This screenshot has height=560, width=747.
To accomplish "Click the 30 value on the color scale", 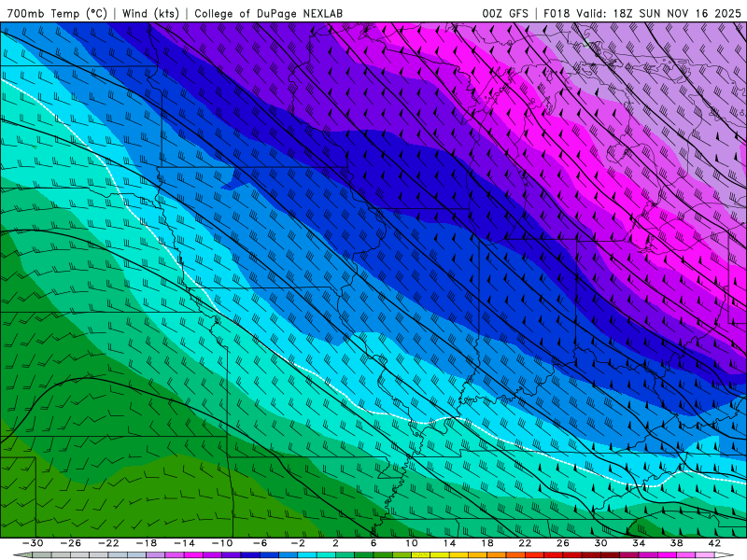I will tap(600, 543).
